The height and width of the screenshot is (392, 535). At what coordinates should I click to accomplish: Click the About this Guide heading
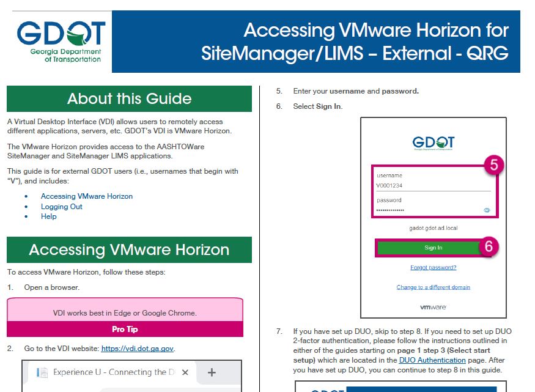129,98
